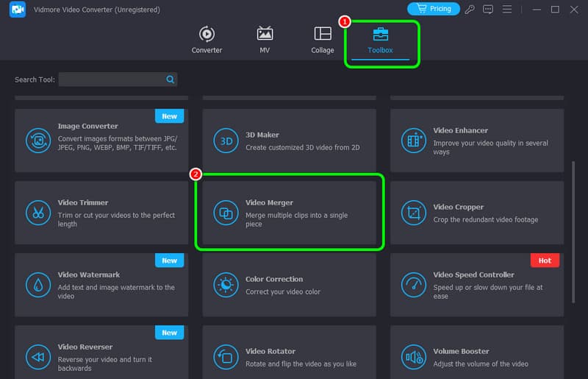Launch the 3D Maker tool icon
The image size is (588, 379).
(x=225, y=141)
